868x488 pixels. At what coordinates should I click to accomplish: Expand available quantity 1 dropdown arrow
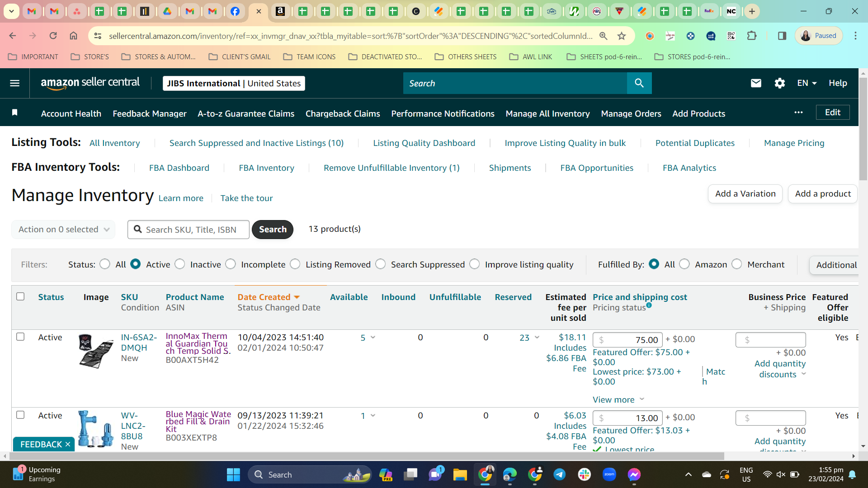[373, 416]
